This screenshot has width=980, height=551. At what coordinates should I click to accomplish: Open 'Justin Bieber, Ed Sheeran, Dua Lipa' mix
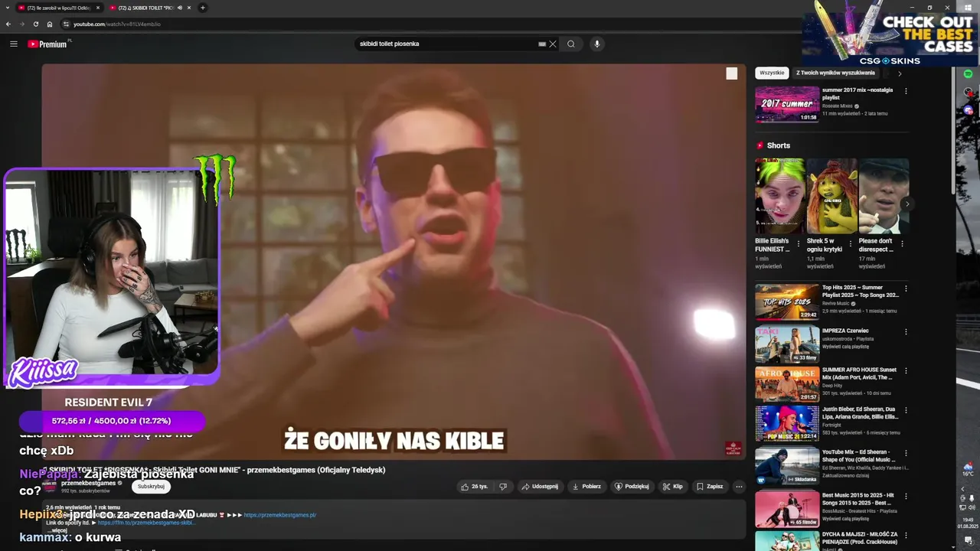(787, 423)
